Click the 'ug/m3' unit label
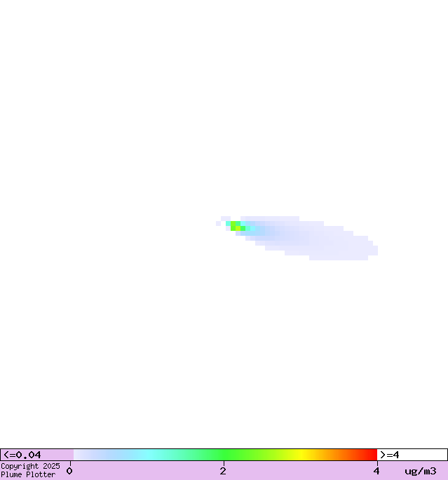Viewport: 448px width, 480px height. (x=421, y=471)
